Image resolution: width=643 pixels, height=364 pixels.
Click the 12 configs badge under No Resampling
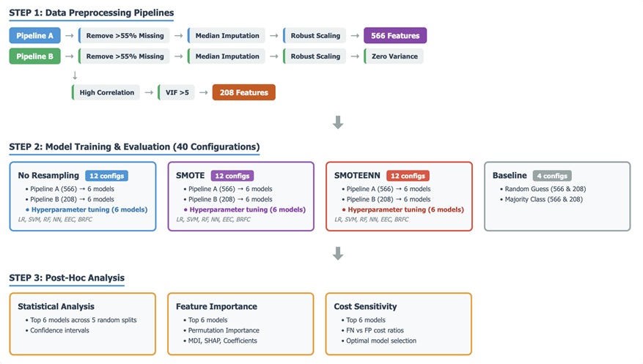pyautogui.click(x=106, y=176)
